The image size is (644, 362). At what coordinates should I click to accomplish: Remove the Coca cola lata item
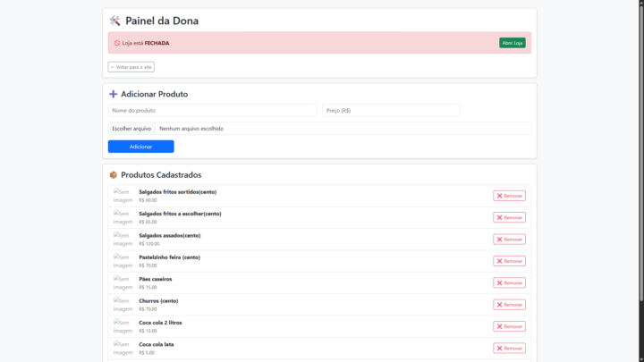509,348
